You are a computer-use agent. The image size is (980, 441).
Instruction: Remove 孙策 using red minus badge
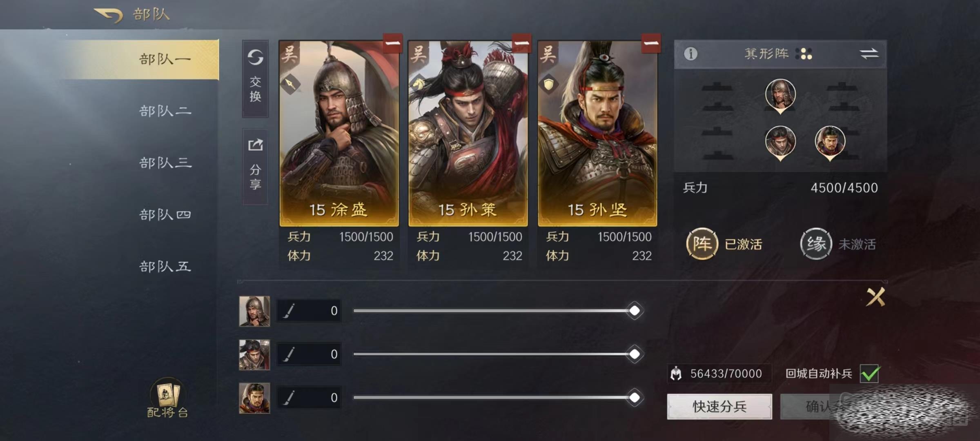521,43
